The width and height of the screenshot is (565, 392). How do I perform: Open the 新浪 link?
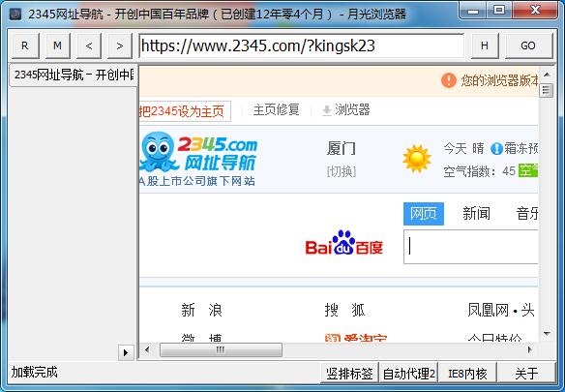[x=202, y=310]
